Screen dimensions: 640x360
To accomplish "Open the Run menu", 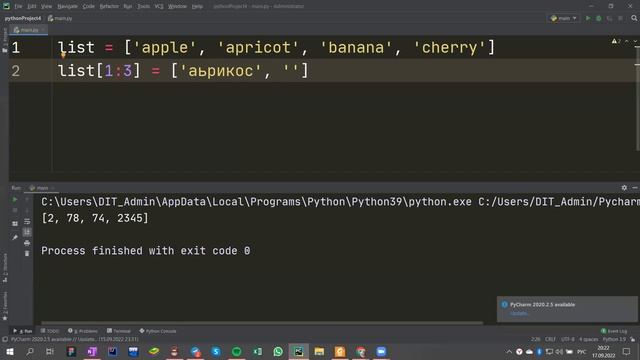I will [128, 6].
